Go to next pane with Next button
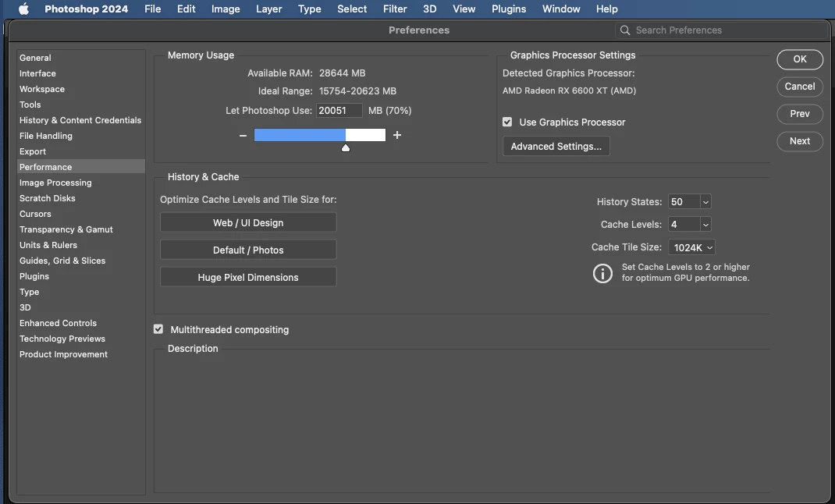 [x=799, y=141]
